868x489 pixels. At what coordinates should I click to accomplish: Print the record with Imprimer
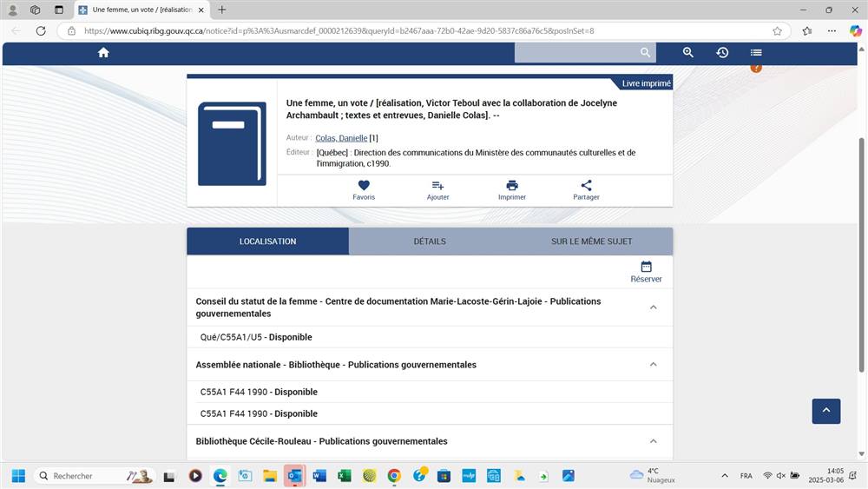pos(512,189)
